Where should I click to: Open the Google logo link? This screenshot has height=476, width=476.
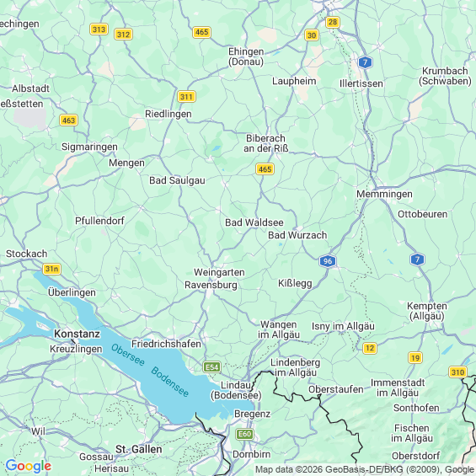coord(29,466)
